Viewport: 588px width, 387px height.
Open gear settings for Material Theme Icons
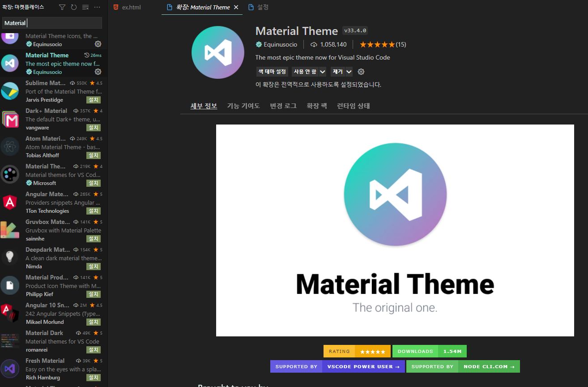click(98, 44)
